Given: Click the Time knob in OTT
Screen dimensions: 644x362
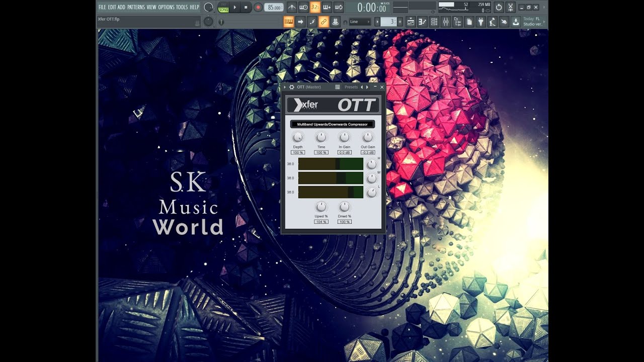Looking at the screenshot, I should 321,137.
